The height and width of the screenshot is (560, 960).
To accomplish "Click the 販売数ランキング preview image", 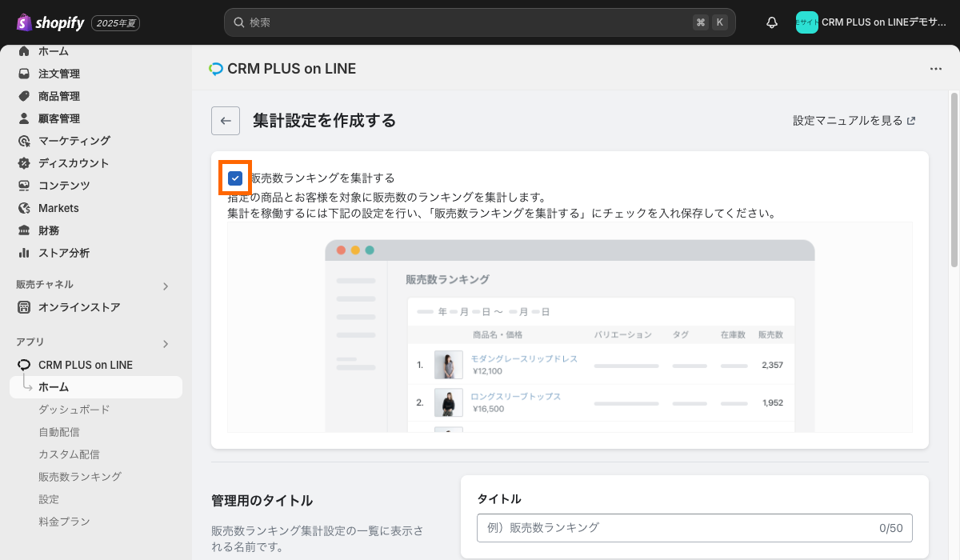I will point(570,327).
